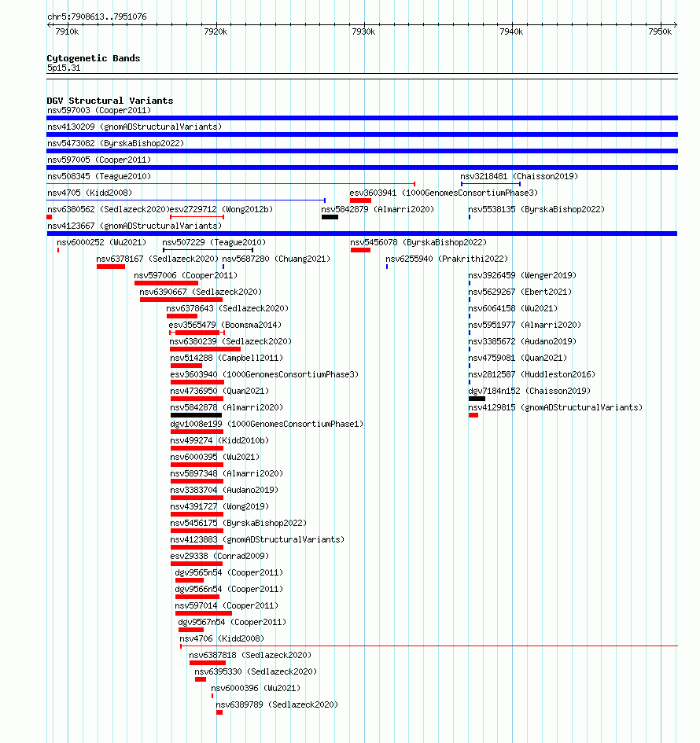Click esv3603940 1000GenomesConsortiumPhase3 label
Image resolution: width=700 pixels, height=743 pixels.
point(264,375)
